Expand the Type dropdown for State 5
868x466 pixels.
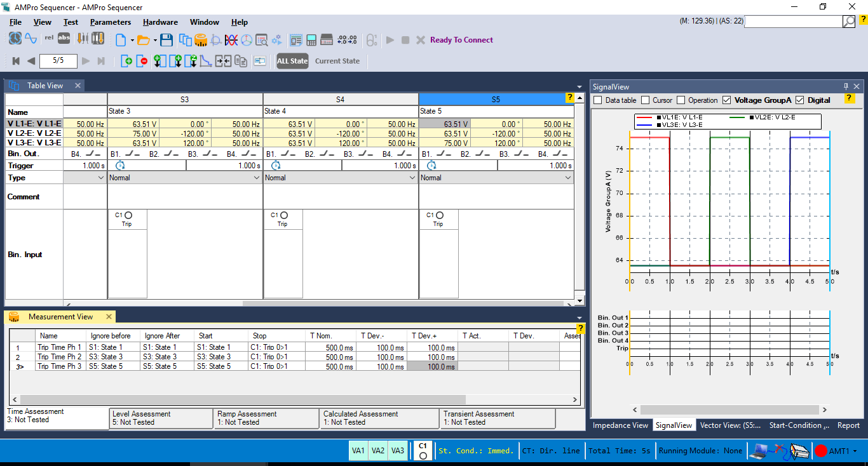[x=568, y=178]
